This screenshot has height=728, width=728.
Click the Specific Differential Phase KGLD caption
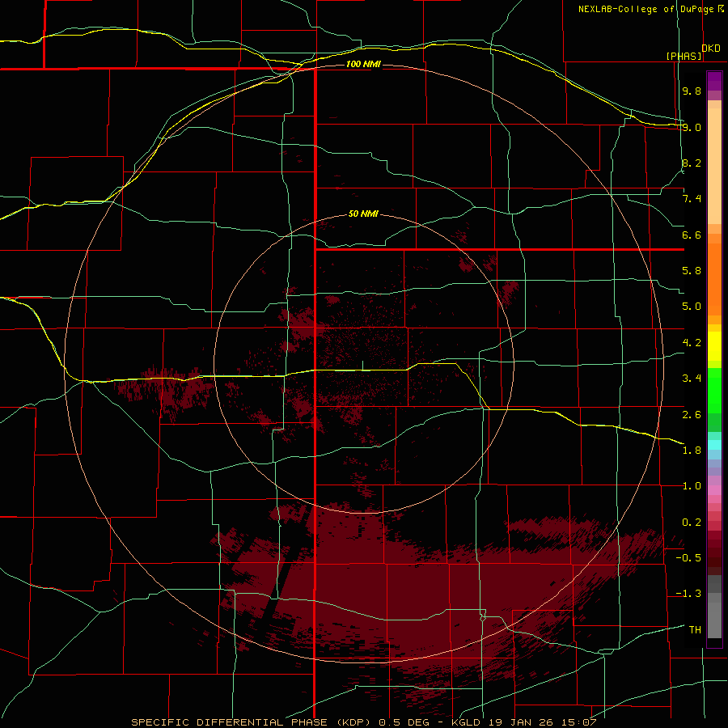tap(363, 722)
